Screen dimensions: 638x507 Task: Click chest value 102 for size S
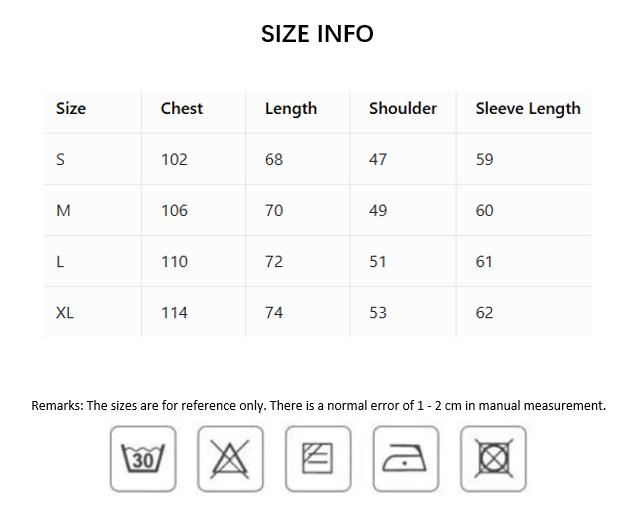click(x=174, y=159)
